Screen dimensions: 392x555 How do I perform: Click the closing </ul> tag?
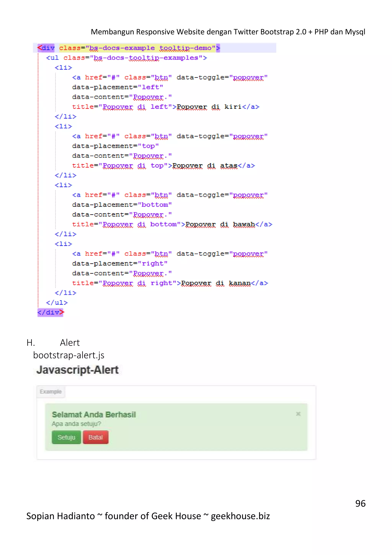(57, 303)
